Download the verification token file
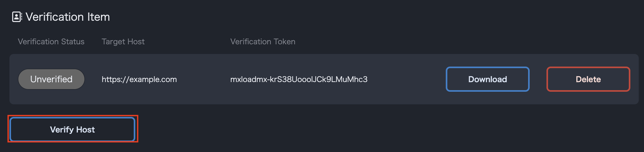The image size is (644, 152). [x=487, y=79]
